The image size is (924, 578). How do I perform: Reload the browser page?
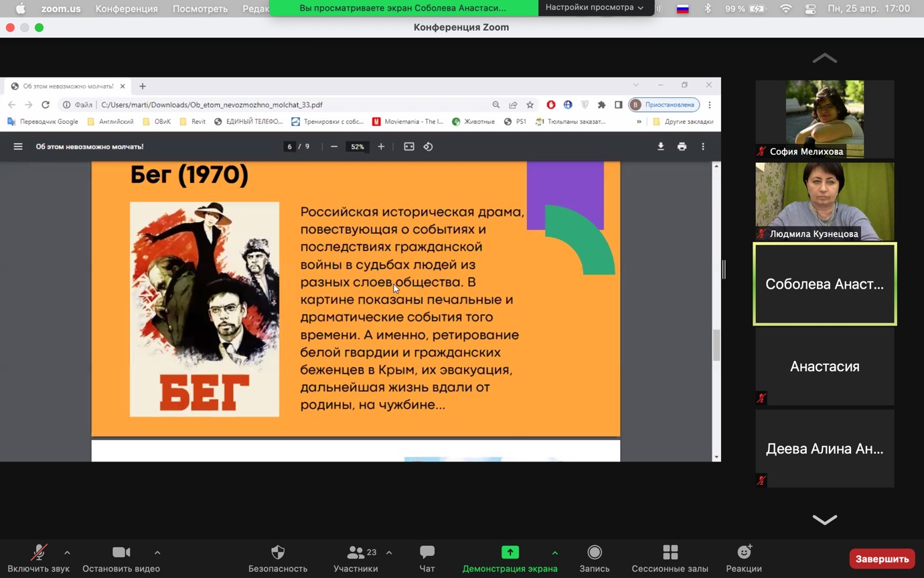click(x=46, y=104)
